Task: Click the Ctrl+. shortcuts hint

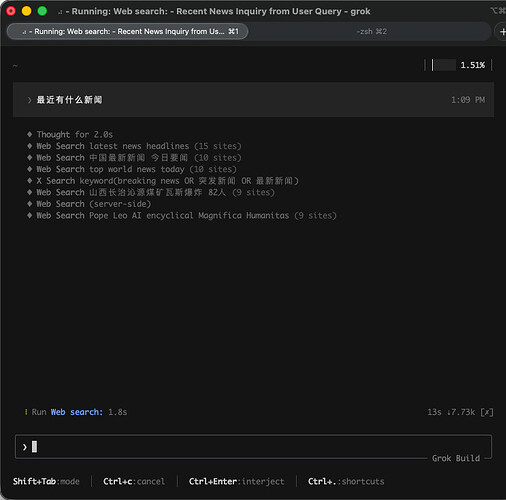Action: click(x=346, y=481)
